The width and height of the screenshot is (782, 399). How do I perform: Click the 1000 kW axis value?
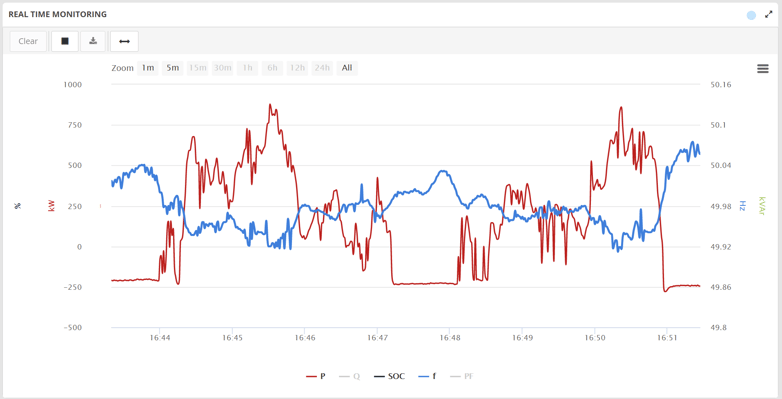(x=72, y=84)
